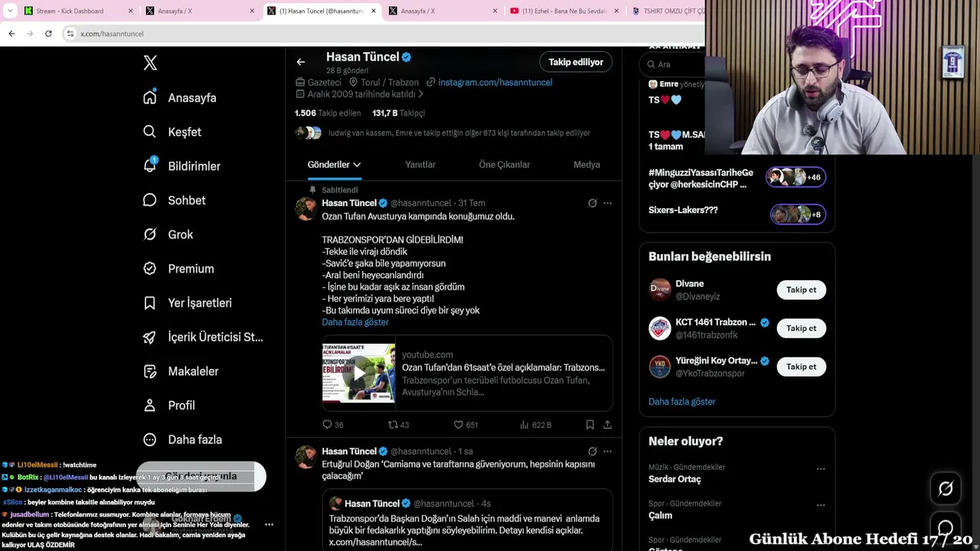Open more options for Ertuğrul Doğan tweet
980x551 pixels.
pos(607,452)
